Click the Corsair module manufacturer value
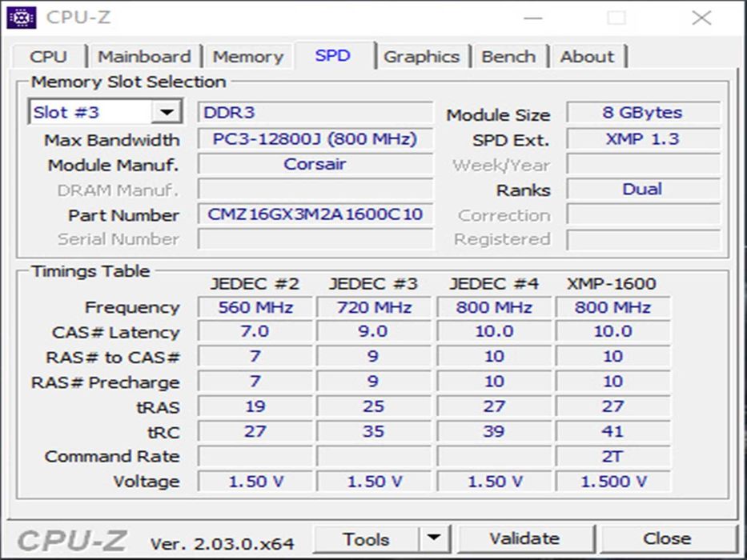The width and height of the screenshot is (747, 560). click(x=315, y=164)
